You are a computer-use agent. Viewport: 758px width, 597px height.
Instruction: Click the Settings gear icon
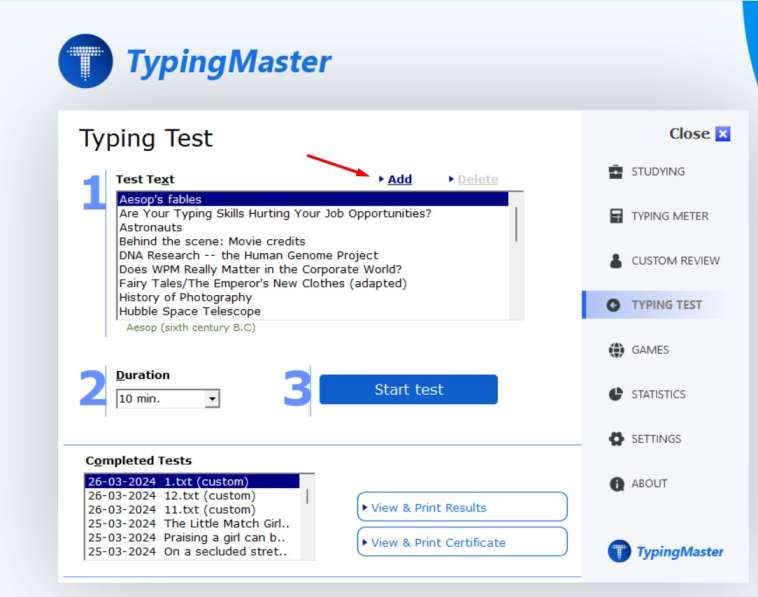pos(616,439)
